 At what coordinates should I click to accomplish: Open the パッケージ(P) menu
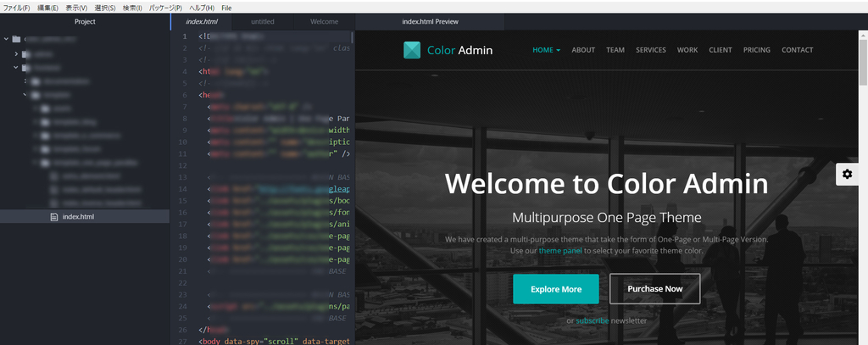165,8
